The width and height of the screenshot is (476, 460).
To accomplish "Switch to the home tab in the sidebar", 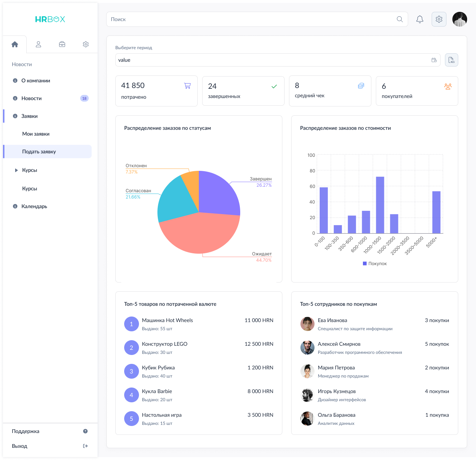I will pyautogui.click(x=15, y=44).
